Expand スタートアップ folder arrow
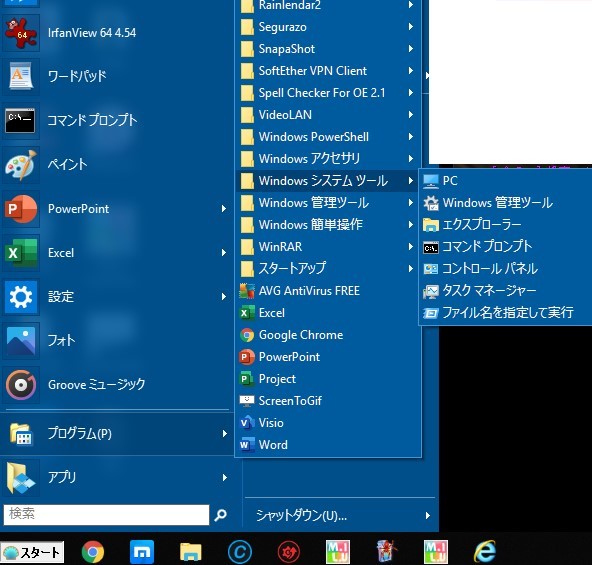The image size is (592, 565). coord(410,269)
